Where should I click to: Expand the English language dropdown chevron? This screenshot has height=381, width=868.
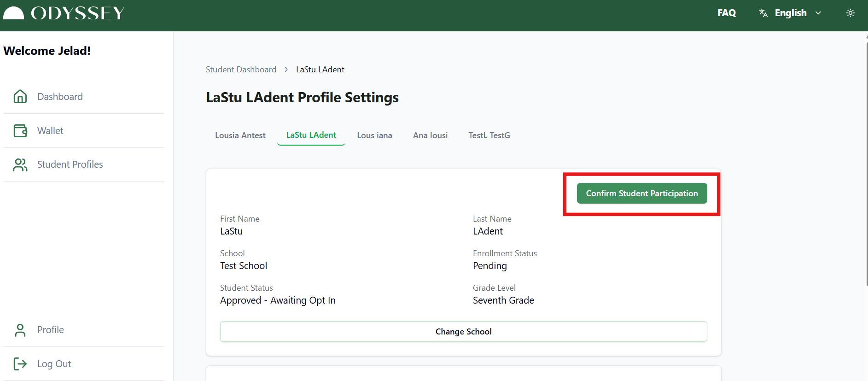point(818,13)
